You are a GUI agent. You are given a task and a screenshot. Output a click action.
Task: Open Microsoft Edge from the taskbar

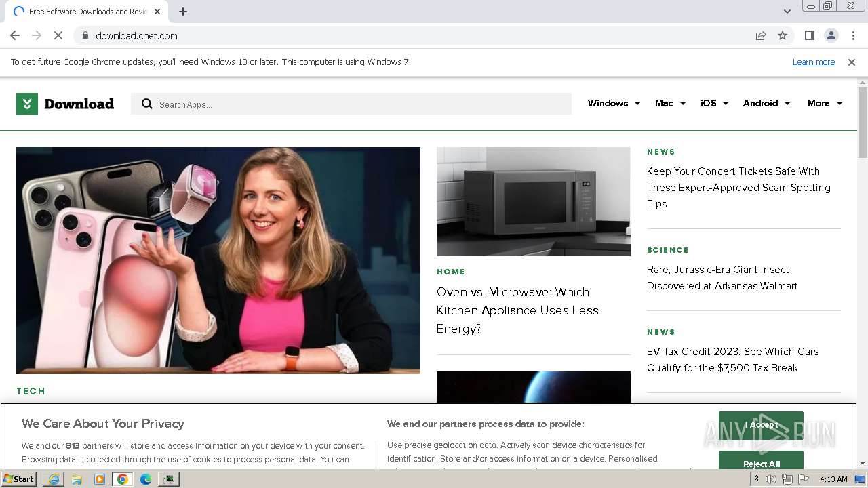[146, 479]
